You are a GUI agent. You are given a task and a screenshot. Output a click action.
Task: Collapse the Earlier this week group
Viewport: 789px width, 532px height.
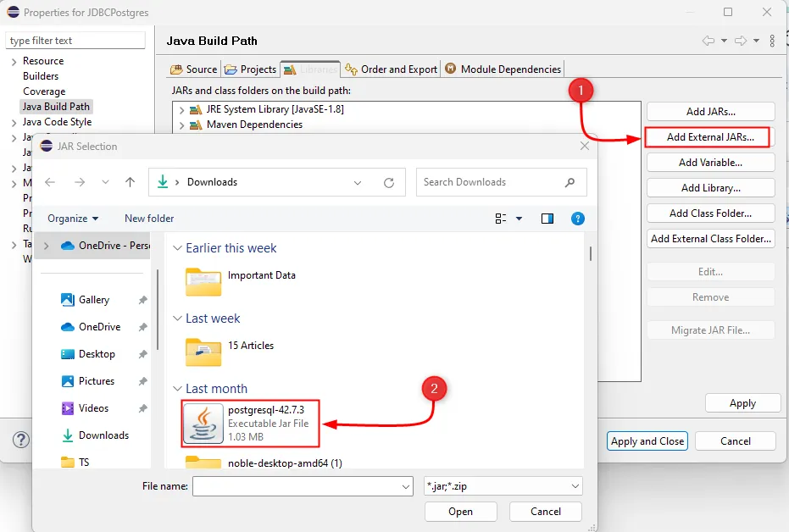click(178, 248)
